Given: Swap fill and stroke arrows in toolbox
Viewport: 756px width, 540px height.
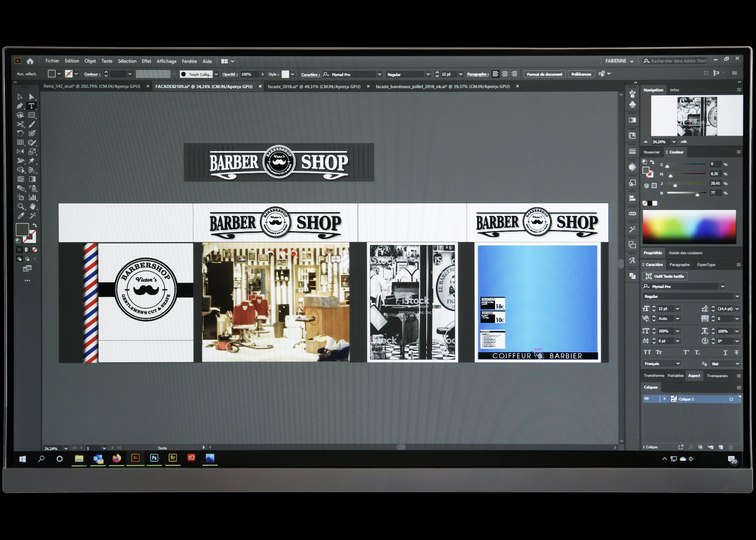Looking at the screenshot, I should [35, 226].
